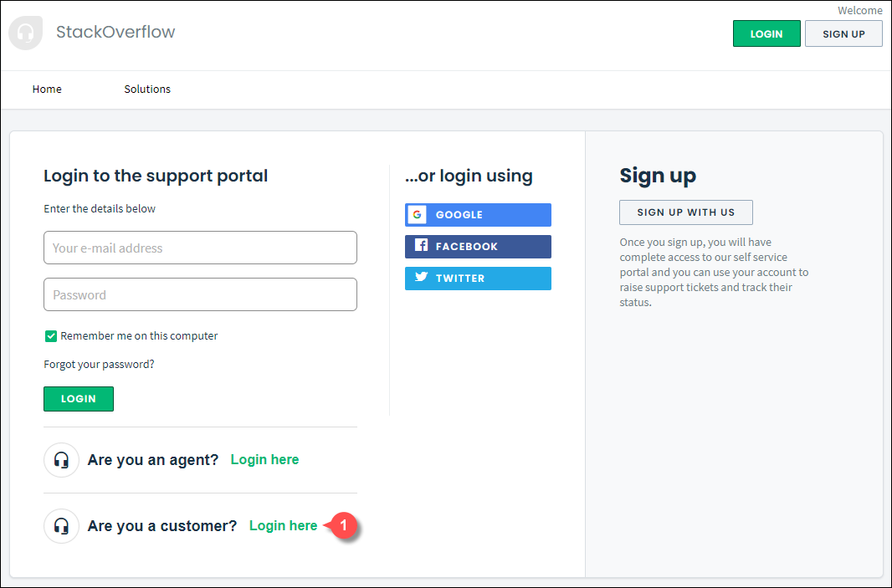Click the StackOverflow headset logo icon
The width and height of the screenshot is (892, 588).
(26, 33)
